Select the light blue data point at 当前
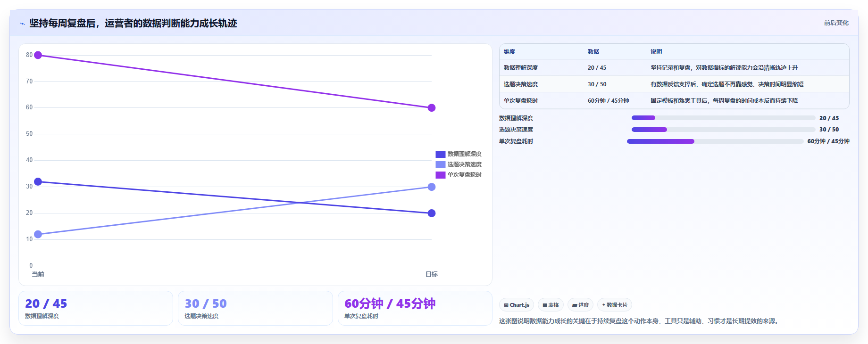Viewport: 868px width, 344px height. [38, 234]
